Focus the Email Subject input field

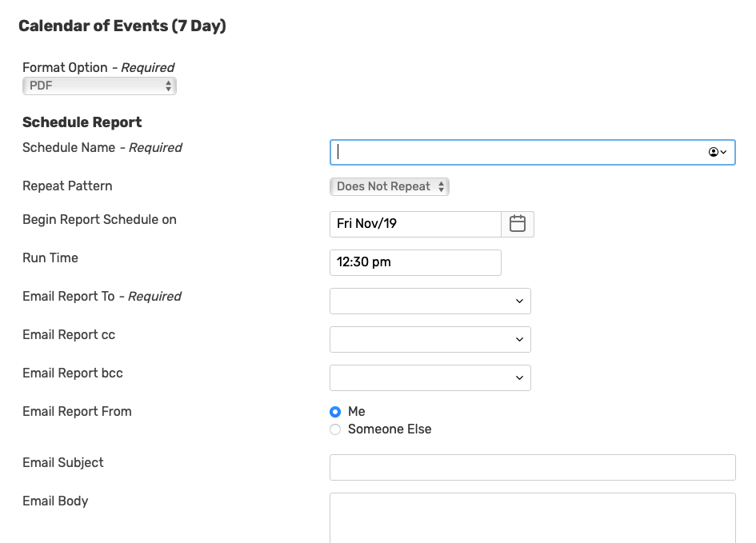(x=532, y=468)
